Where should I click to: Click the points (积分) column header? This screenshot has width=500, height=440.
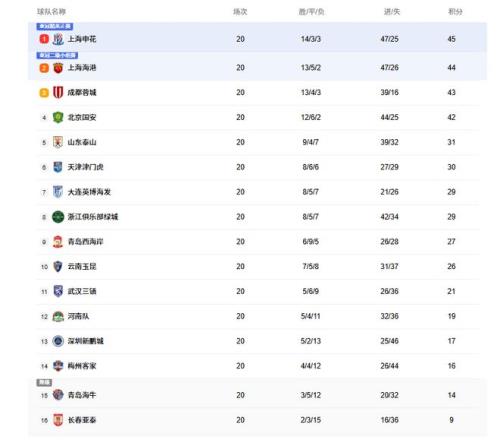click(x=455, y=12)
